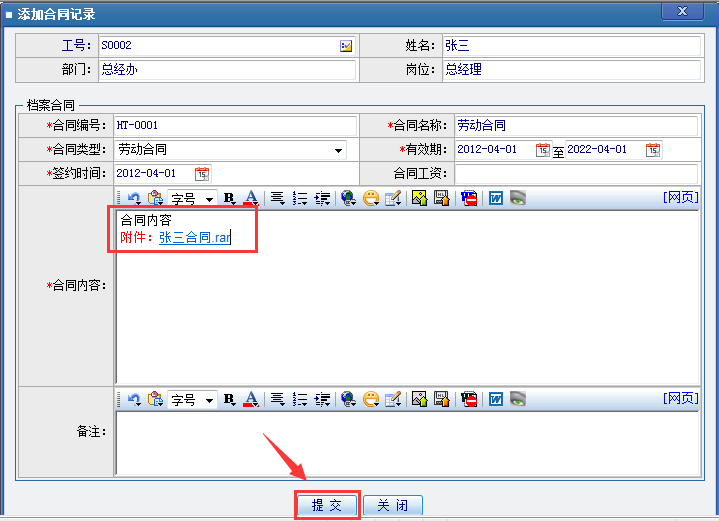Toggle bold in contract content toolbar

click(229, 198)
